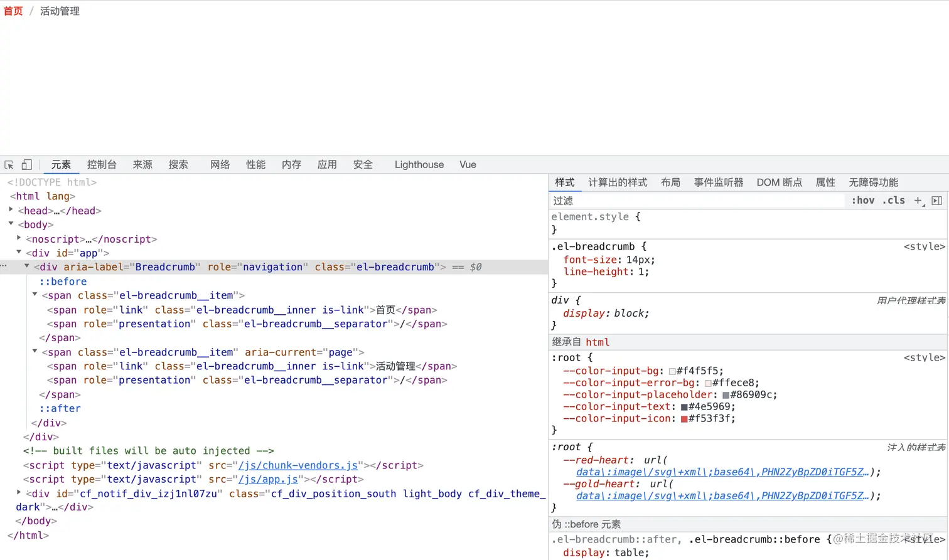Switch to the 属性 tab
The width and height of the screenshot is (949, 560).
pyautogui.click(x=825, y=182)
